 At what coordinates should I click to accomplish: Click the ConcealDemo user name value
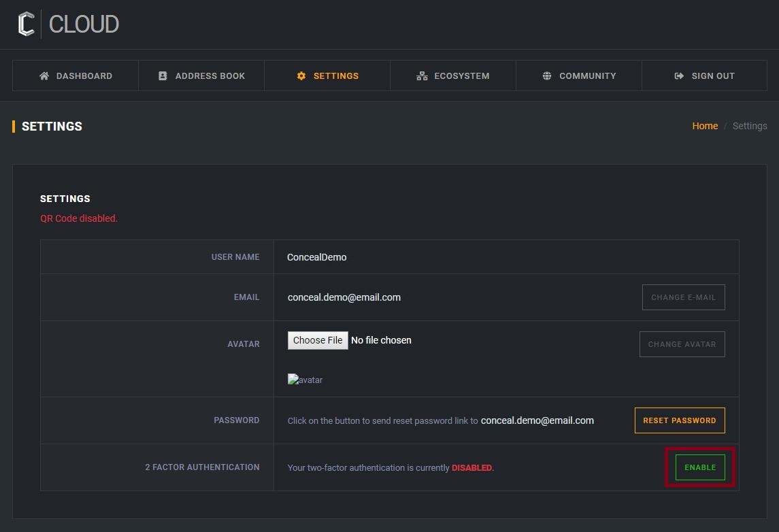coord(316,257)
